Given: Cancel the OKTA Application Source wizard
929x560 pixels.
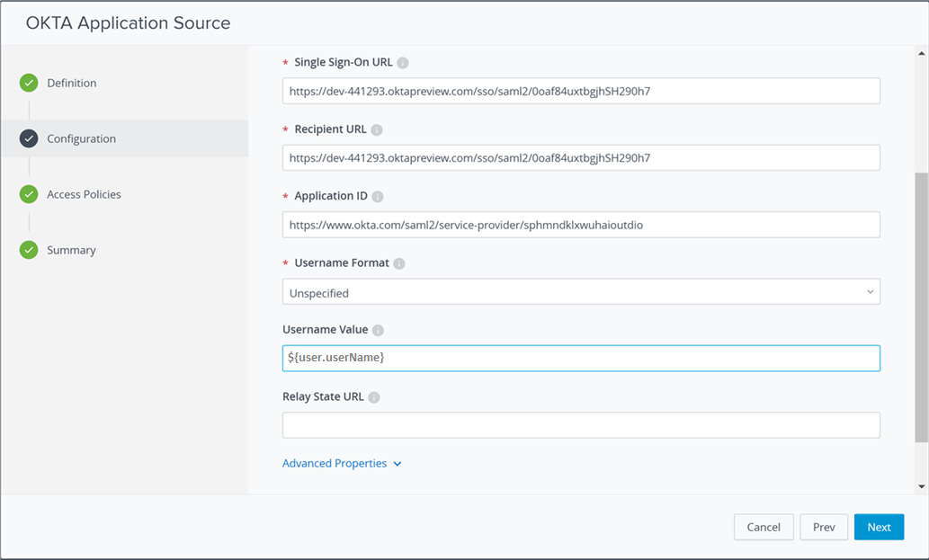Looking at the screenshot, I should pyautogui.click(x=763, y=527).
